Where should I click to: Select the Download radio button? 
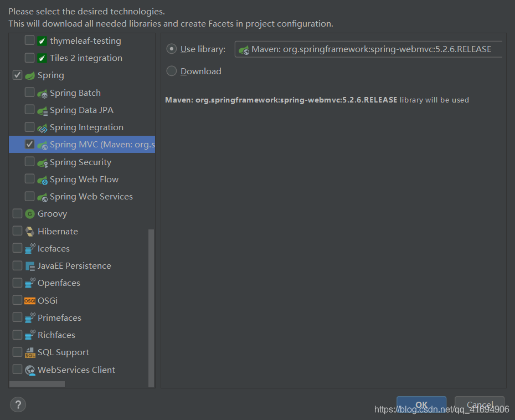(172, 71)
